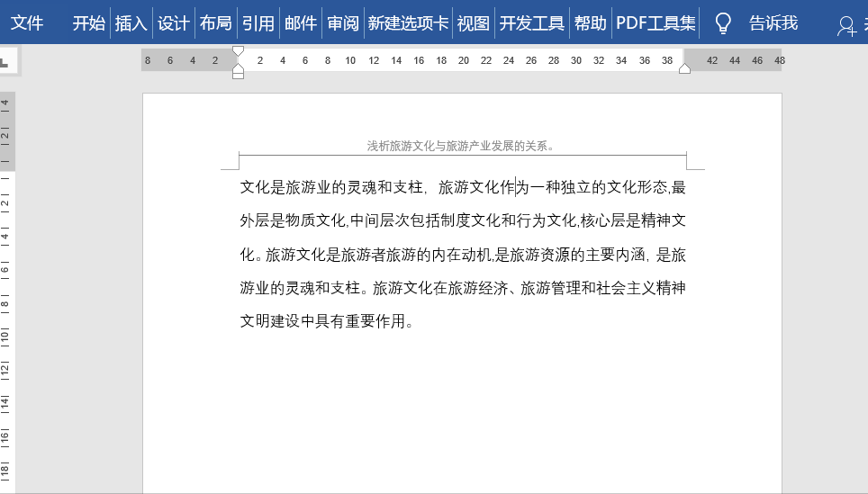The width and height of the screenshot is (868, 494).
Task: Click in the line starting 外层是物质文化
Action: [x=463, y=220]
